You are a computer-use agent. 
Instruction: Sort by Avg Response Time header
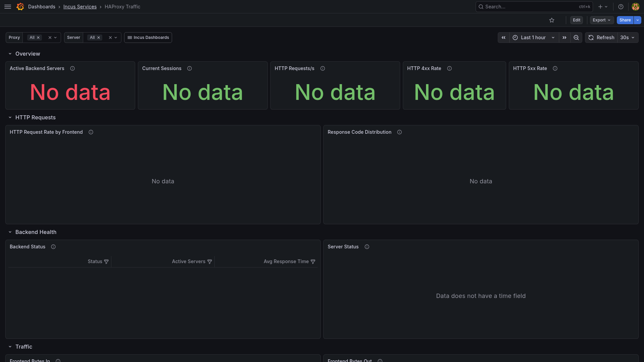click(286, 261)
